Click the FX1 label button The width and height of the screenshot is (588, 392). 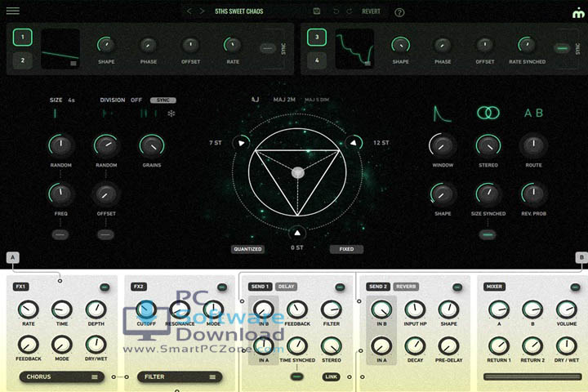click(20, 287)
